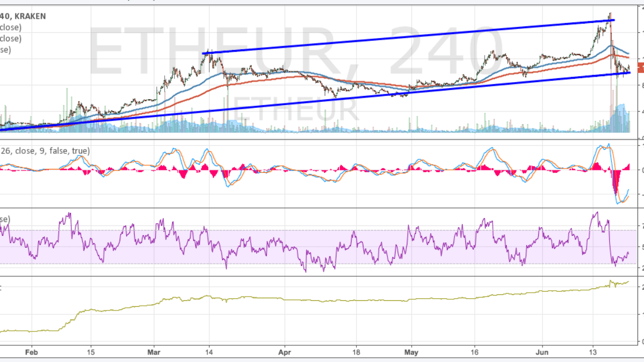Click the second 'close)' indicator legend
The image size is (644, 362).
(11, 39)
